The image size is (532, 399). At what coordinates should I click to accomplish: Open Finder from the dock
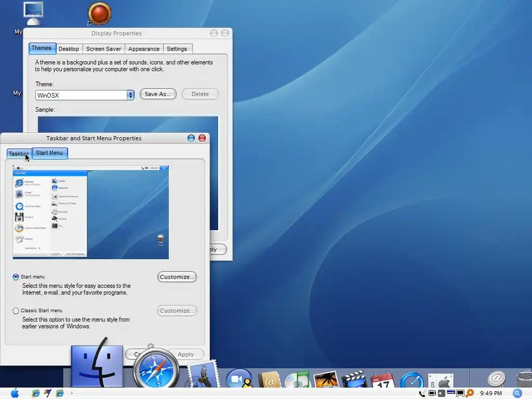97,366
